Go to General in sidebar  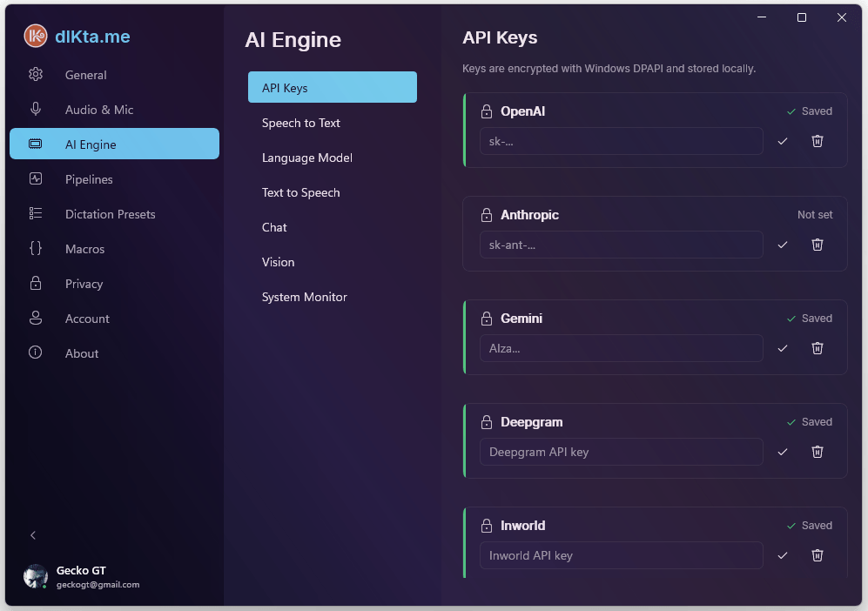point(115,74)
